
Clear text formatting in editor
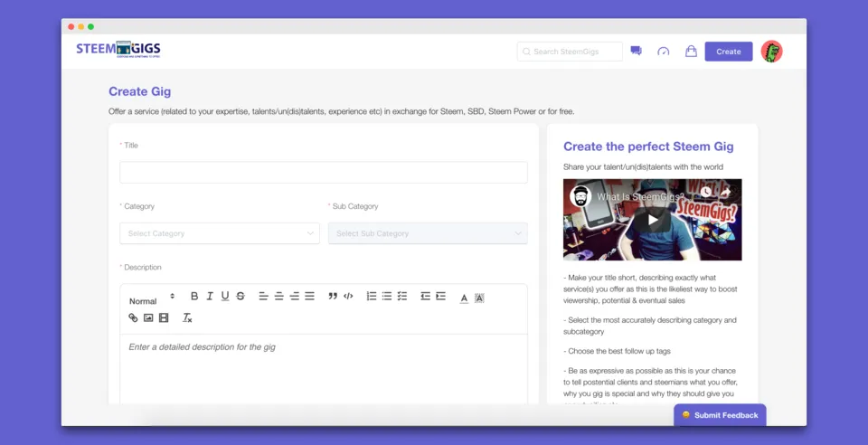pyautogui.click(x=187, y=317)
